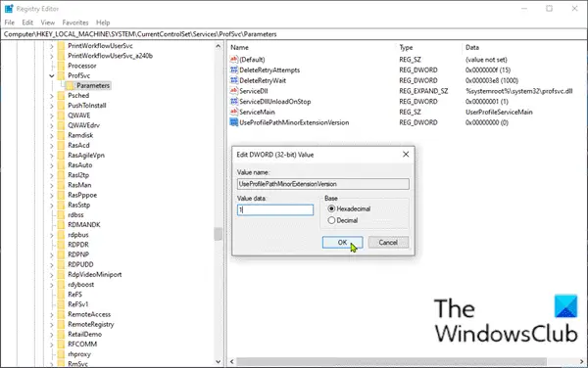The width and height of the screenshot is (588, 368).
Task: Select the ServiceMain string value icon
Action: [x=234, y=112]
